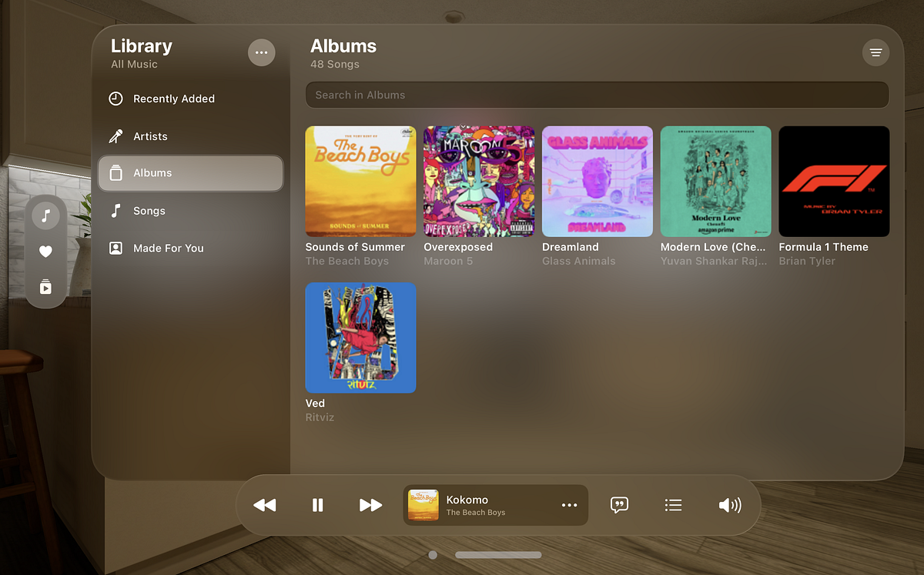The height and width of the screenshot is (575, 924).
Task: Open more options for Kokomo
Action: [569, 505]
